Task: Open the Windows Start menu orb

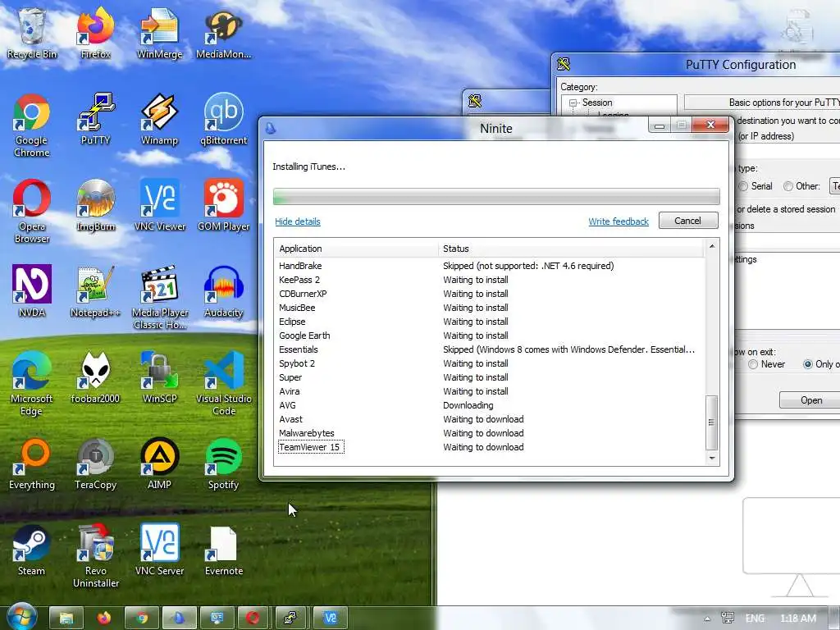Action: pyautogui.click(x=22, y=617)
